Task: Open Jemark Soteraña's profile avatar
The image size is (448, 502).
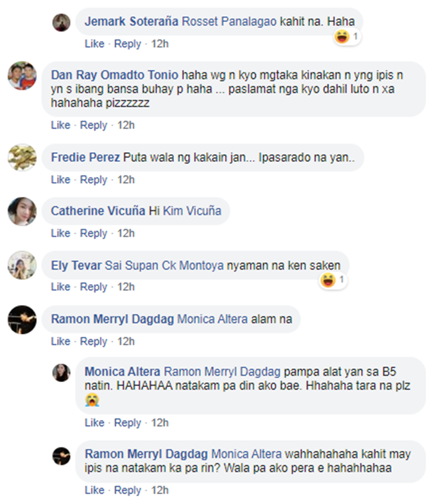Action: pos(61,23)
